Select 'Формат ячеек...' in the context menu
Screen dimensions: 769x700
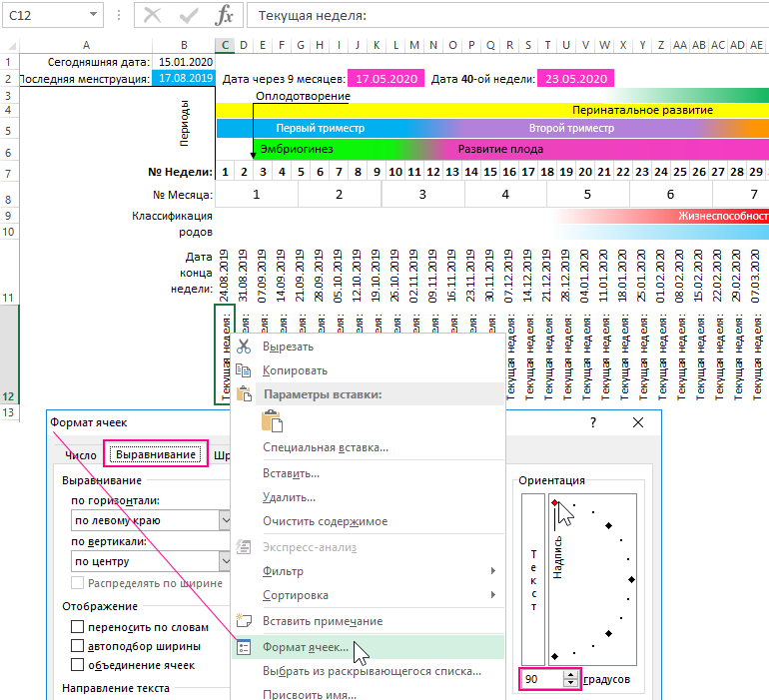tap(306, 647)
